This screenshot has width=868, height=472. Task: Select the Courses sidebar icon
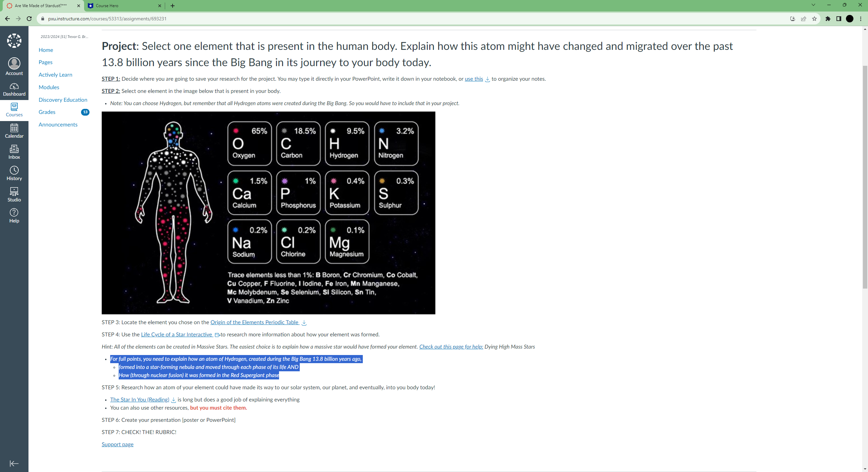(x=14, y=110)
